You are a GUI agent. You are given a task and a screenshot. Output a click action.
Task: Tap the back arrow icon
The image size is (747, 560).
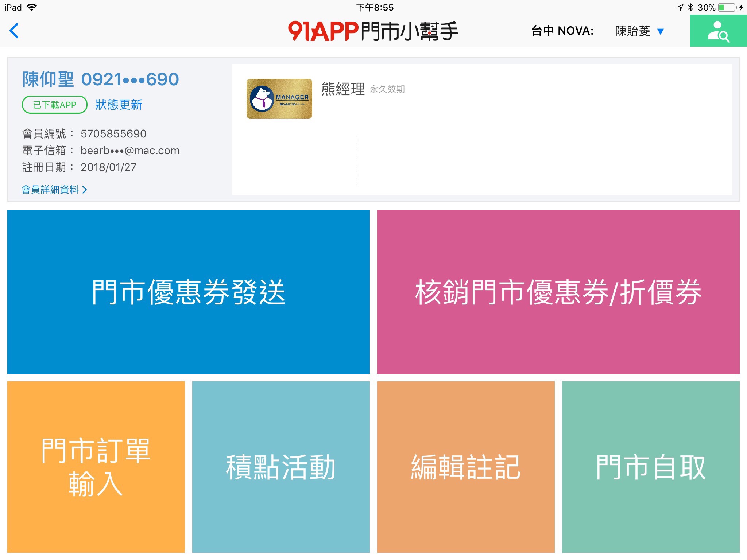point(14,31)
